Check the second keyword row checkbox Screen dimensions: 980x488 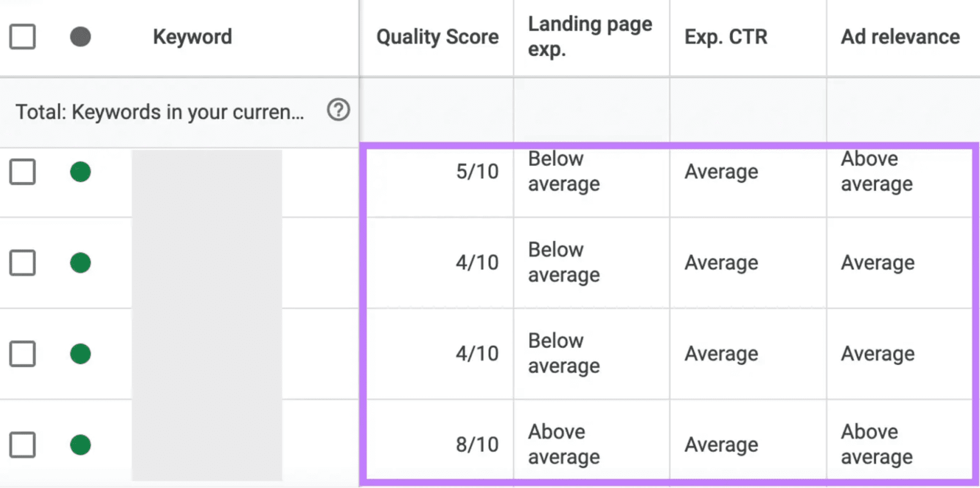point(22,263)
